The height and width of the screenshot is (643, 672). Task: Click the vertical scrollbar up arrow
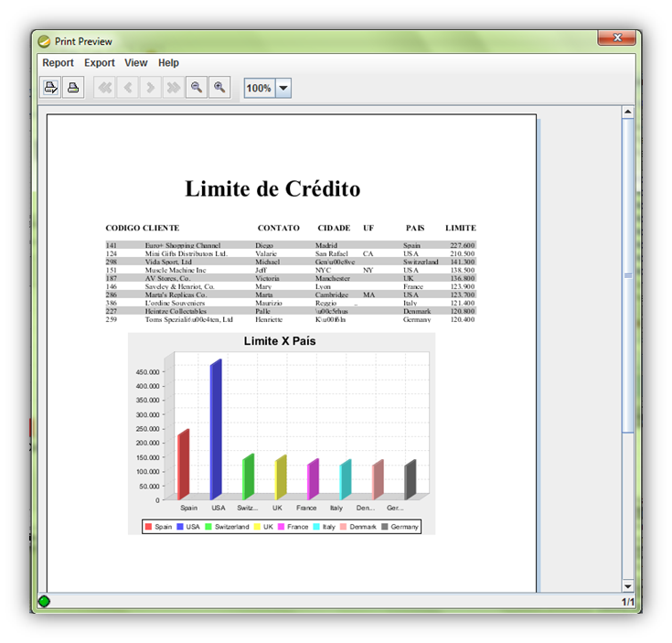click(x=627, y=112)
